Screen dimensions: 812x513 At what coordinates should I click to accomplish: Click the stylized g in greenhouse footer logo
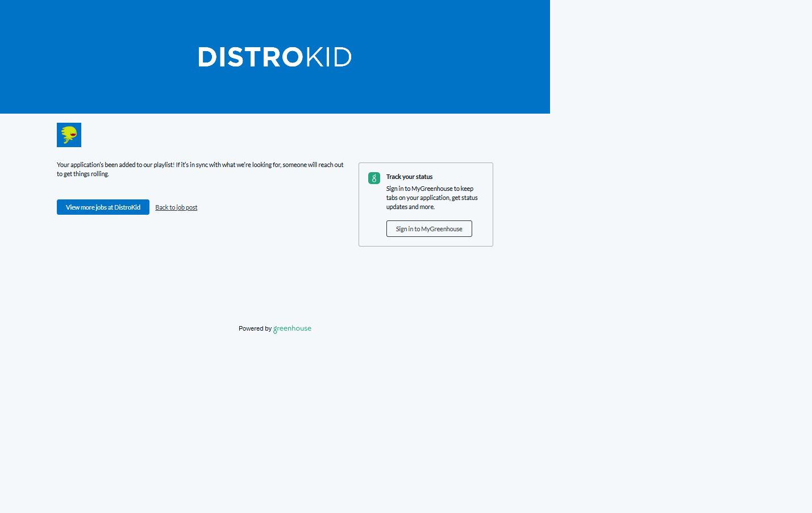tap(276, 330)
